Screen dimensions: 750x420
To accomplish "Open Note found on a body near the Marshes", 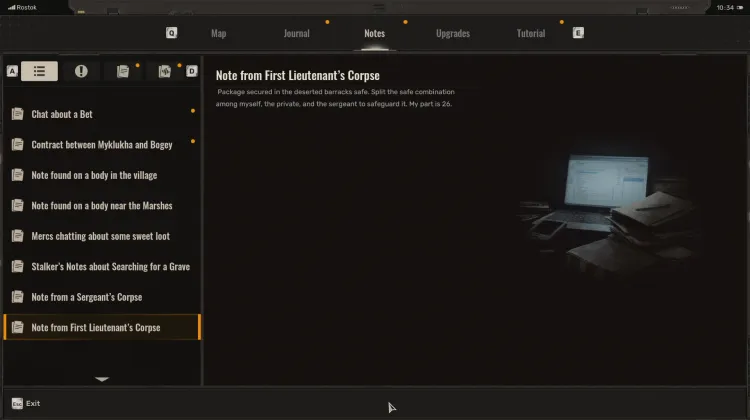I will (102, 206).
